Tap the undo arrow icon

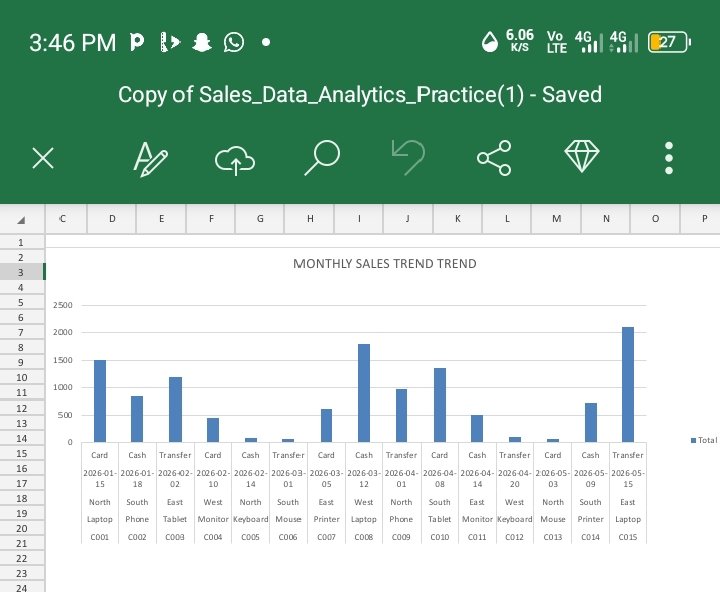click(408, 158)
